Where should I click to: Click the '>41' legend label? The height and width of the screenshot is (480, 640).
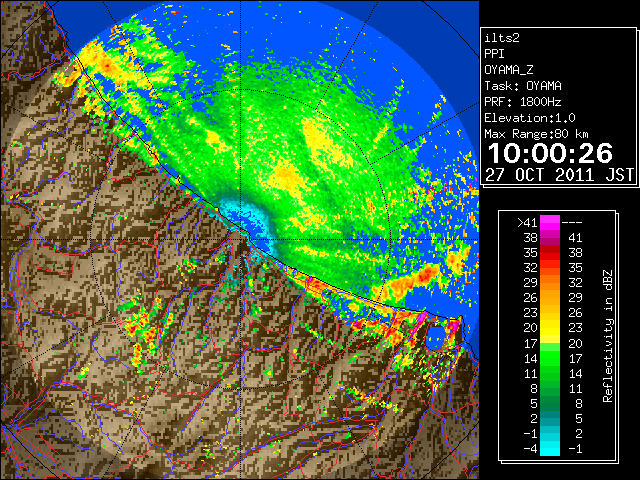coord(527,223)
